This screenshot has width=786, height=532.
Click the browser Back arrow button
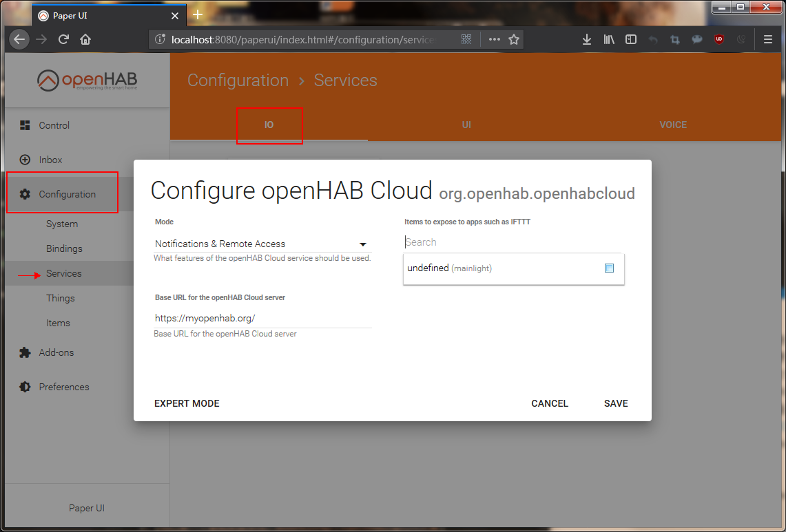point(19,39)
